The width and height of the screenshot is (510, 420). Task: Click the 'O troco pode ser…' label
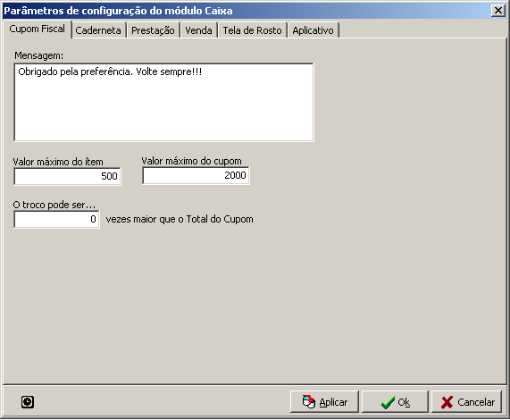pyautogui.click(x=54, y=205)
